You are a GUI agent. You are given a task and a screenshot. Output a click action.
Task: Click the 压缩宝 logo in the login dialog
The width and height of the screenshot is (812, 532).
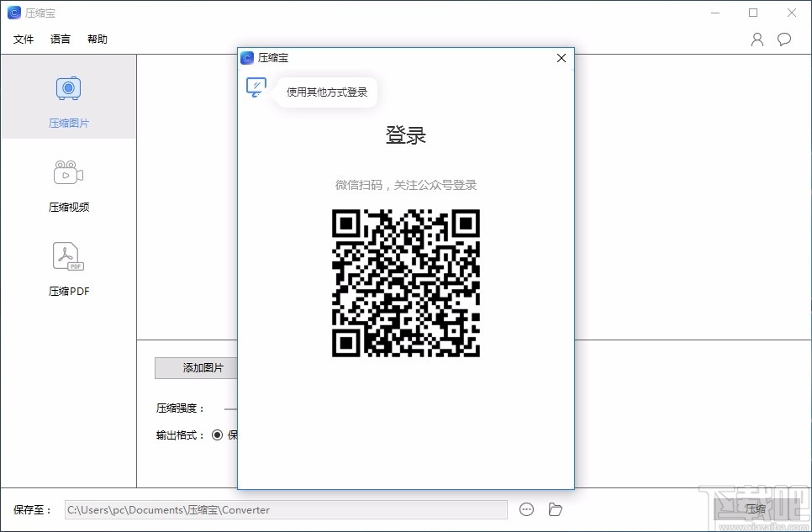tap(246, 58)
